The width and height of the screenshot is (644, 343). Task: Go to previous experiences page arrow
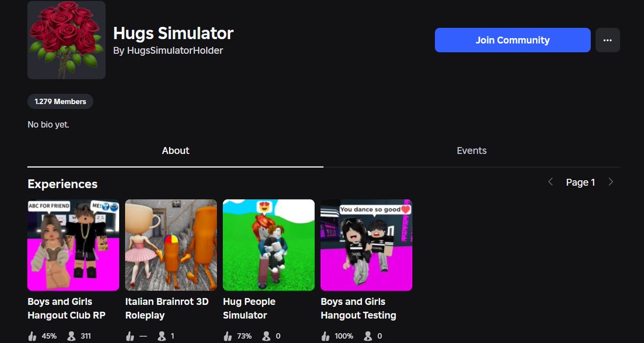click(550, 182)
